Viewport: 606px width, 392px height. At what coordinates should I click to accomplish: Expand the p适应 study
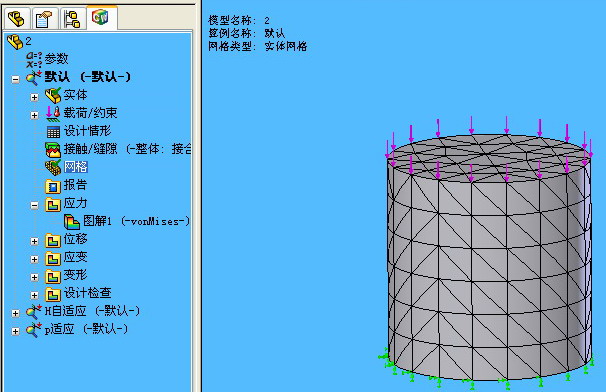[x=15, y=331]
